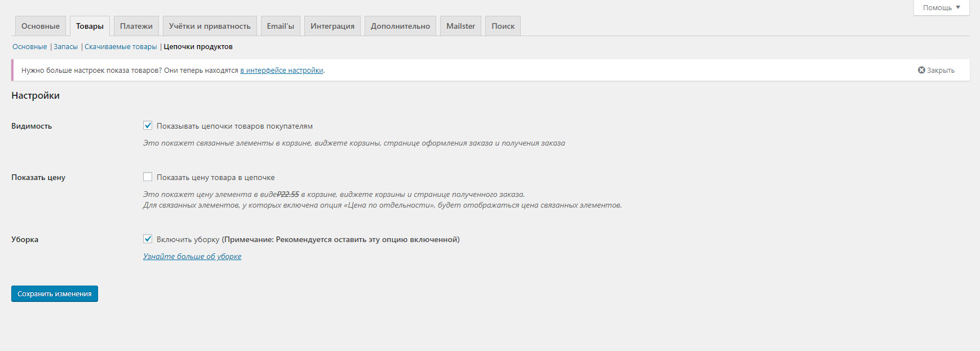Open the Mailster tab

coord(460,27)
